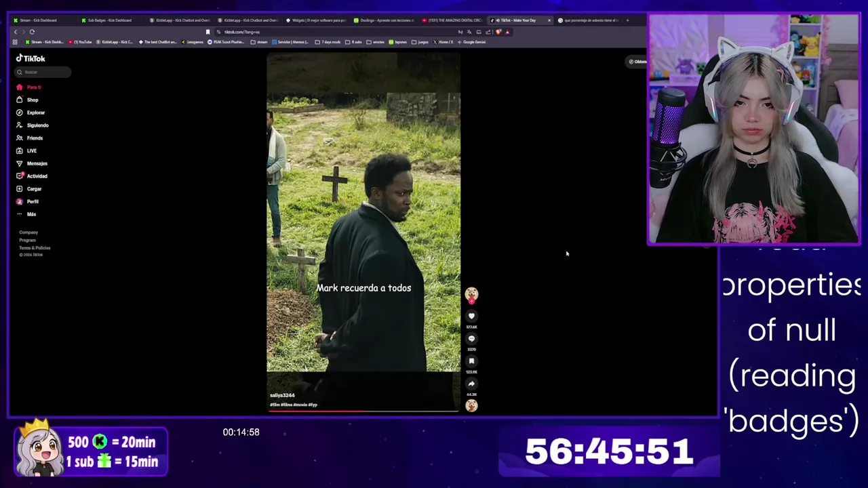Open the video comments
This screenshot has width=868, height=488.
(471, 338)
